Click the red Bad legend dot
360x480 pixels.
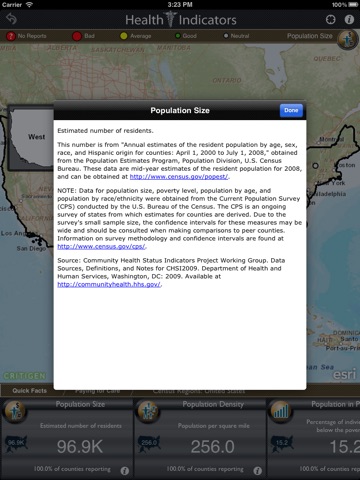tap(77, 36)
